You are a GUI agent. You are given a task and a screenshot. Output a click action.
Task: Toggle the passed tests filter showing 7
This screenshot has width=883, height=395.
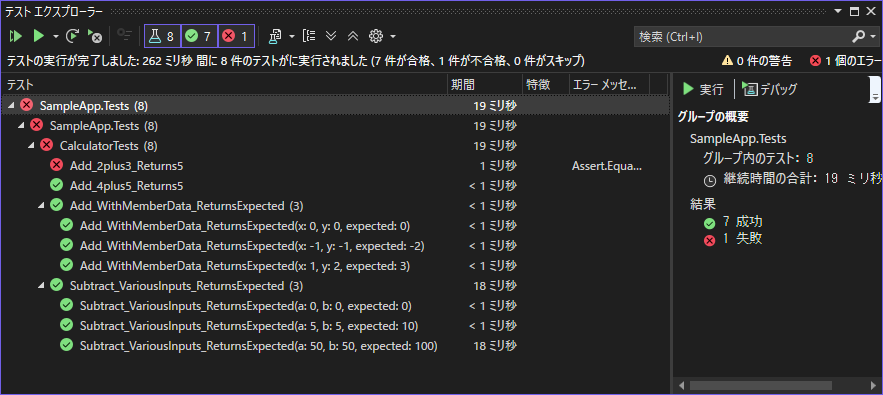tap(199, 37)
